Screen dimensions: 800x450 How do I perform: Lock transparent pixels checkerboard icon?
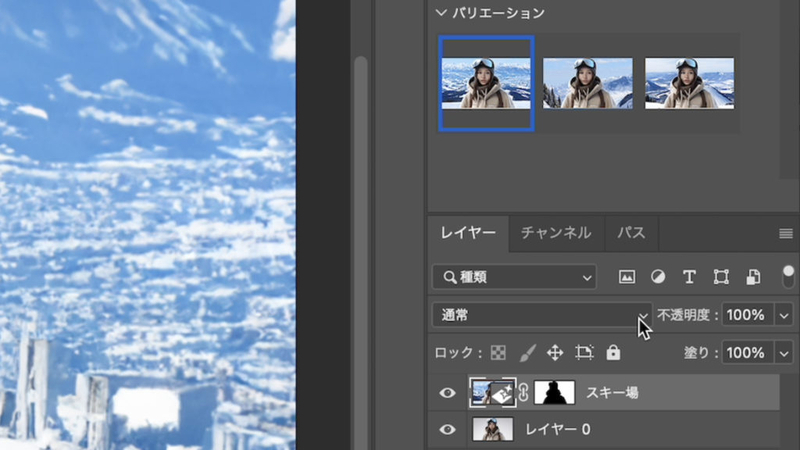coord(498,353)
